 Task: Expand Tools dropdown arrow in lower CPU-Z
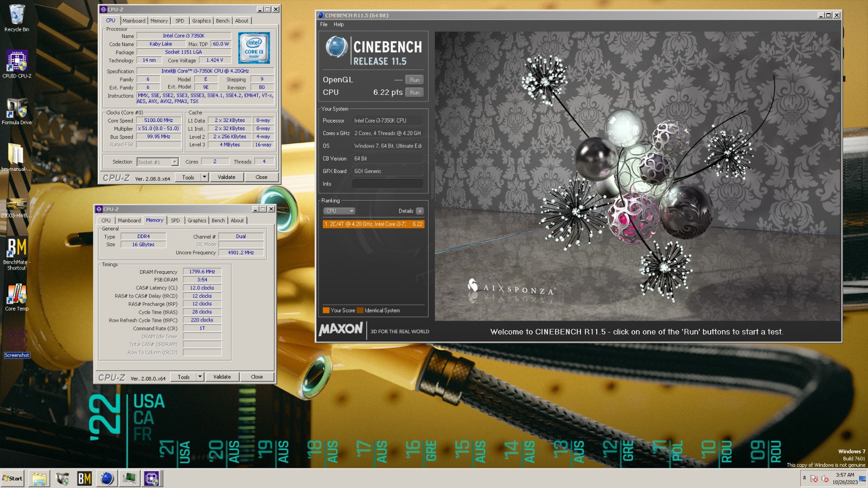200,376
